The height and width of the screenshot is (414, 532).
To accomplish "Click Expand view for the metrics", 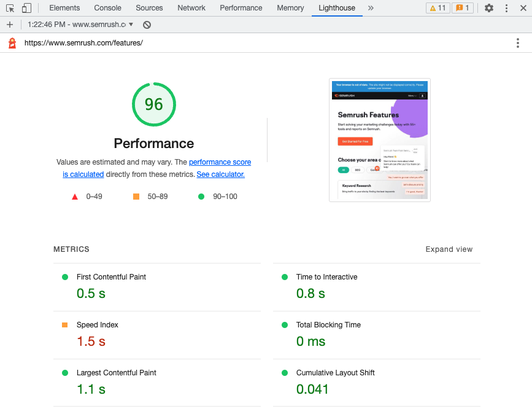I will (x=449, y=249).
